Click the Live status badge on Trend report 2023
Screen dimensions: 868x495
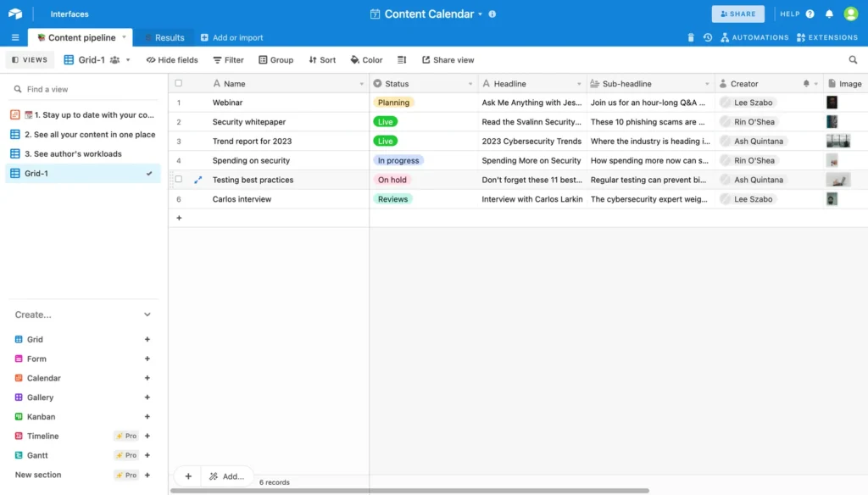pos(387,141)
